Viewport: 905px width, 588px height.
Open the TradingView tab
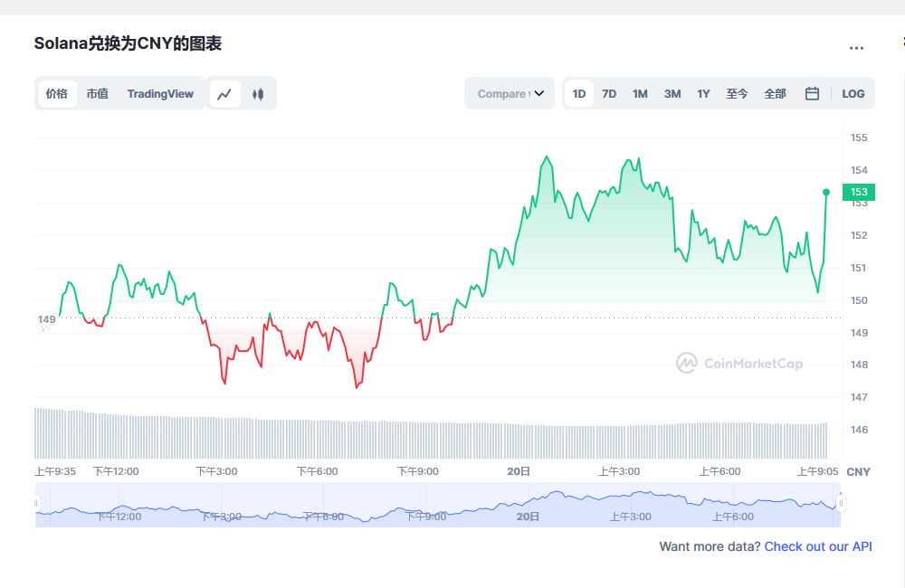click(x=160, y=93)
